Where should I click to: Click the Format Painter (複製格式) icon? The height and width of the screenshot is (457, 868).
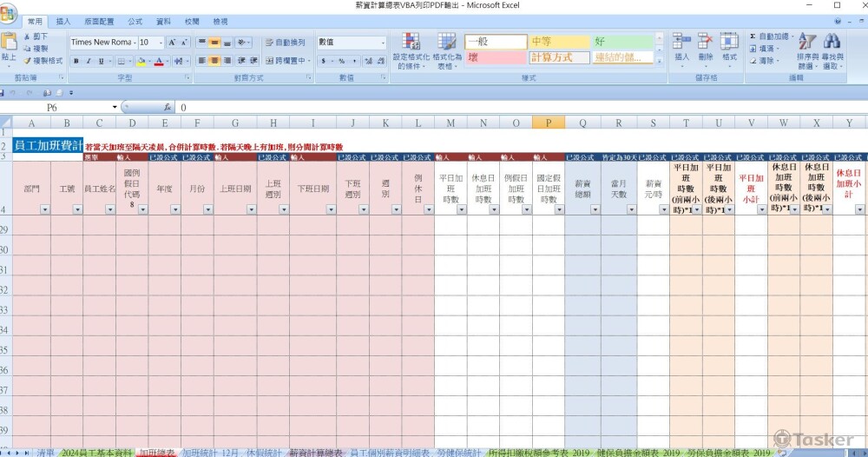[28, 61]
